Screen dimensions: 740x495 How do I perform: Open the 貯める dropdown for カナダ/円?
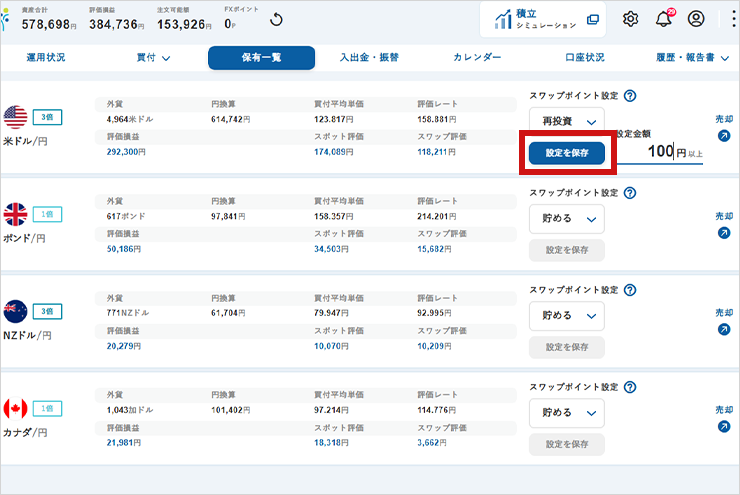pos(567,413)
